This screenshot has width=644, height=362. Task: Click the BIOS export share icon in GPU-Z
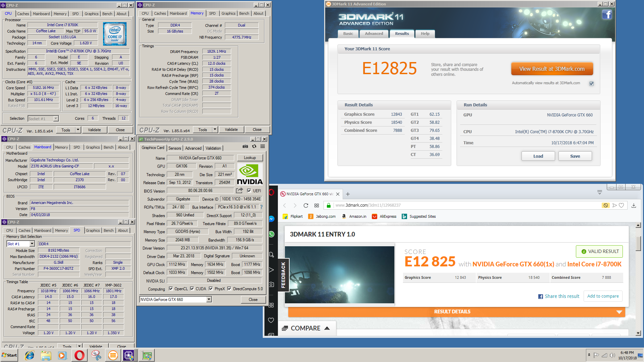coord(239,191)
